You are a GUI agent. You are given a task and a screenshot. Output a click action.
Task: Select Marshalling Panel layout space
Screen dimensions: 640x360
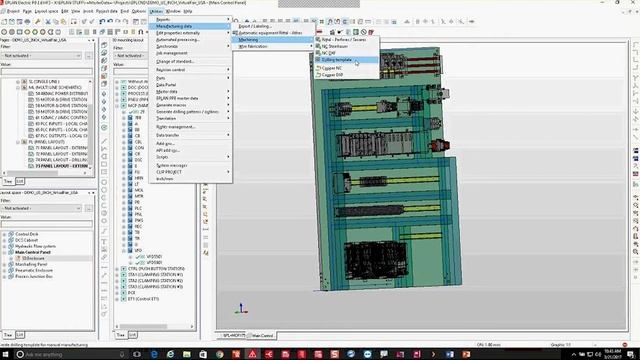[31, 264]
